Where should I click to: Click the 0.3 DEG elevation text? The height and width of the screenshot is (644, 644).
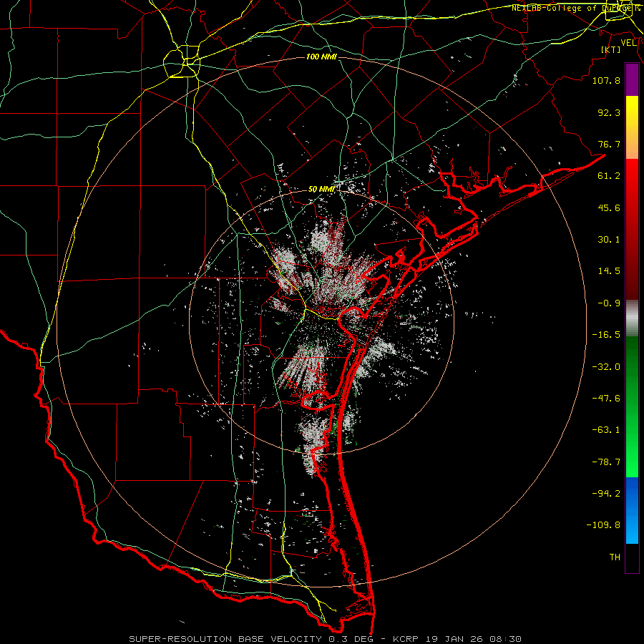tap(351, 639)
